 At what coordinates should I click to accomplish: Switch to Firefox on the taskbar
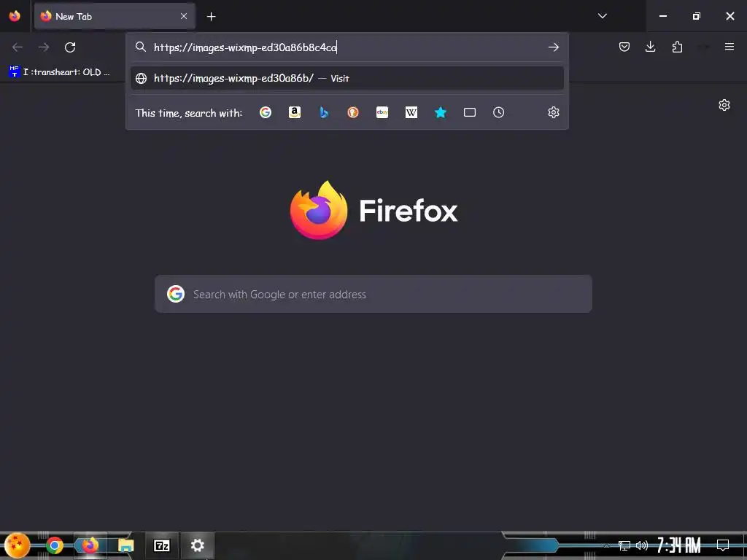tap(90, 545)
